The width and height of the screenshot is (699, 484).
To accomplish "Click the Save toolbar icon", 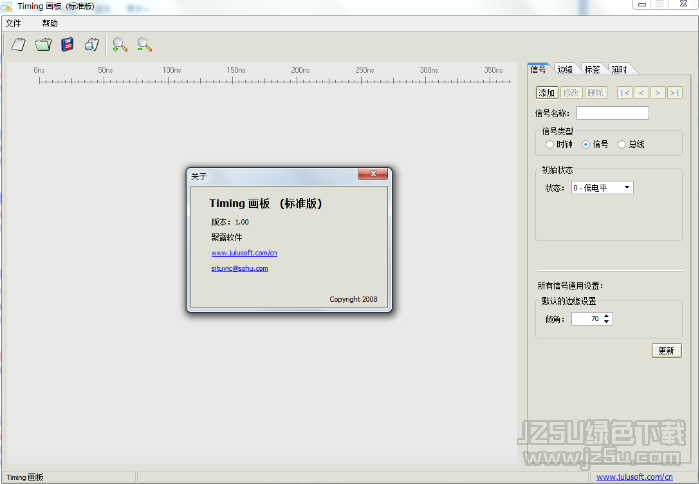I will tap(67, 45).
